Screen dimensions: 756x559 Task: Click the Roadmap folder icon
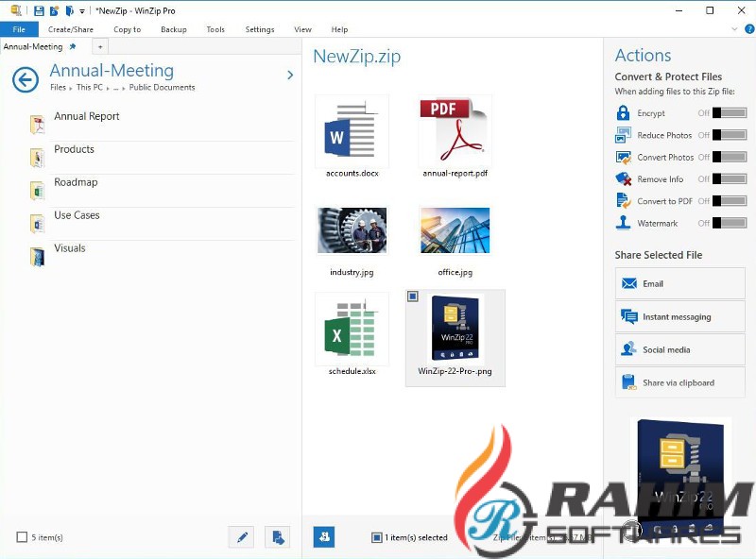click(37, 191)
